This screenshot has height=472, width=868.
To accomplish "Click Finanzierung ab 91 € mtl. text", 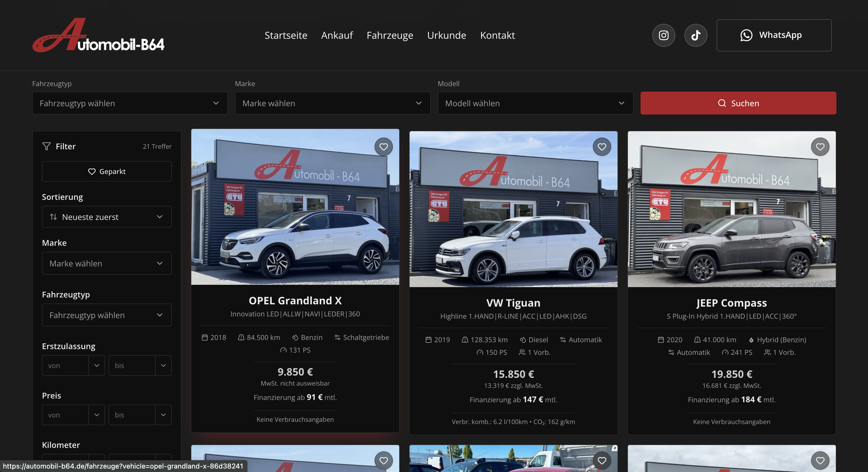I will tap(295, 398).
